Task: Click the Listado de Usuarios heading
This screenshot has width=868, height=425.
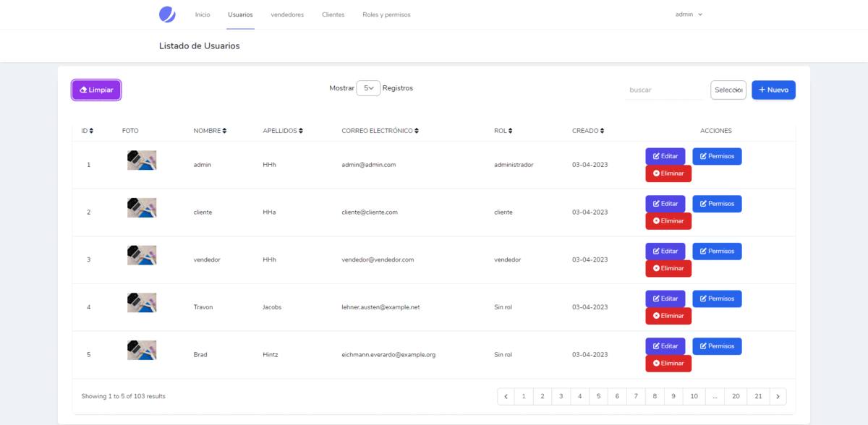Action: pos(200,46)
